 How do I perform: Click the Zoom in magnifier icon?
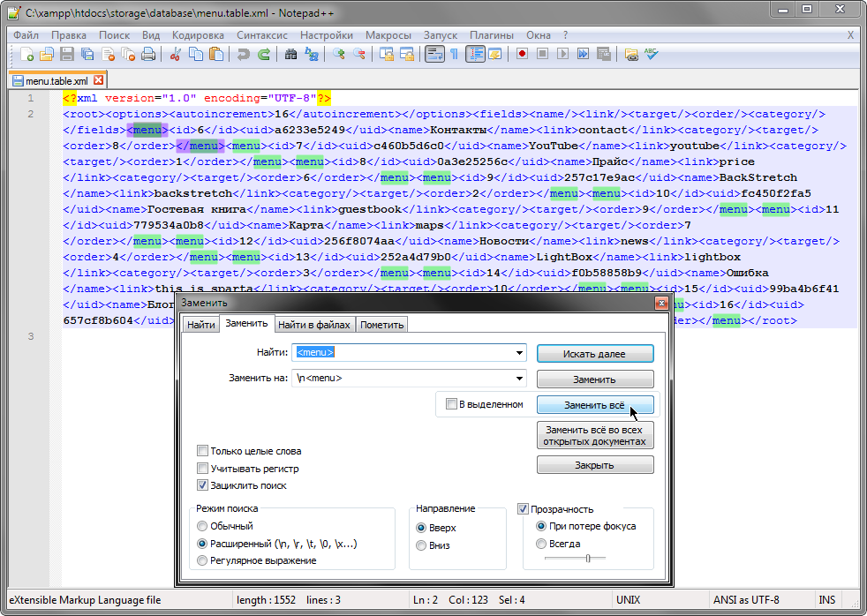[x=339, y=54]
